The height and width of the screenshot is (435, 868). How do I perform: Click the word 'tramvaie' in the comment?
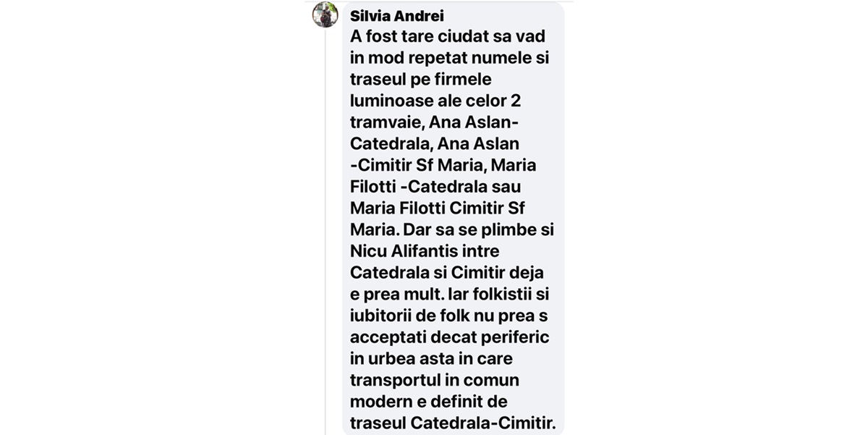[x=381, y=122]
